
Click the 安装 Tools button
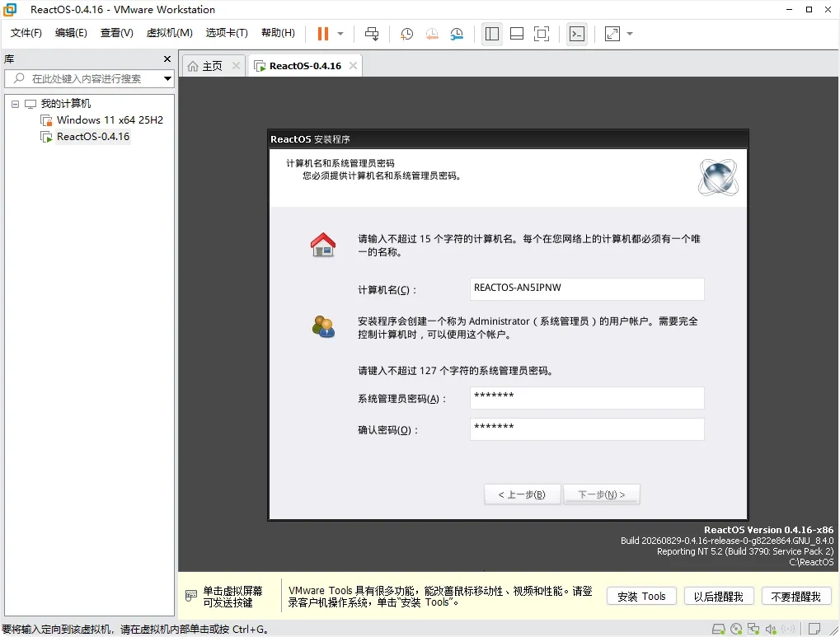coord(641,597)
